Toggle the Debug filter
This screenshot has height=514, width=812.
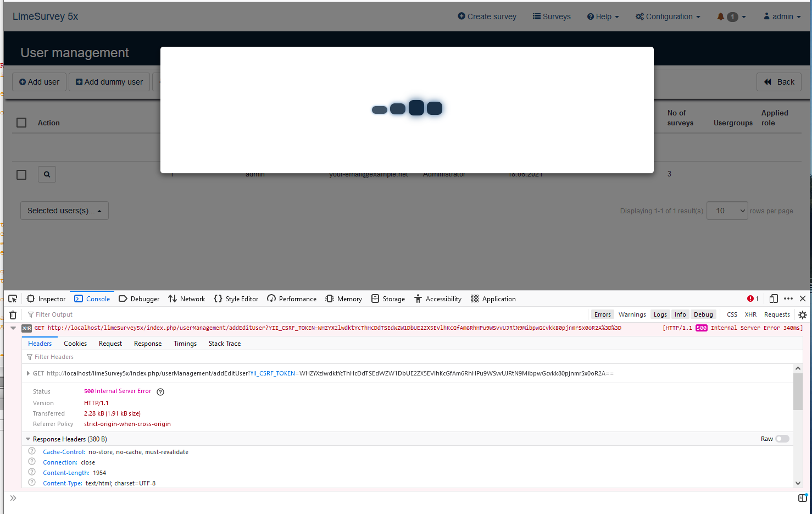click(703, 314)
